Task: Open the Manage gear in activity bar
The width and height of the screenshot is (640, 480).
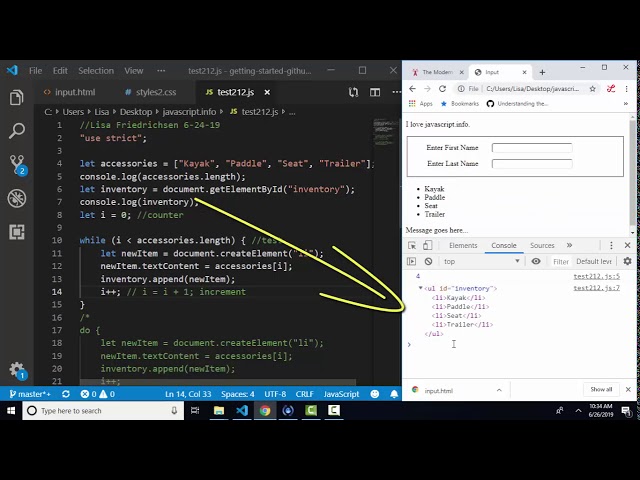Action: (x=17, y=370)
